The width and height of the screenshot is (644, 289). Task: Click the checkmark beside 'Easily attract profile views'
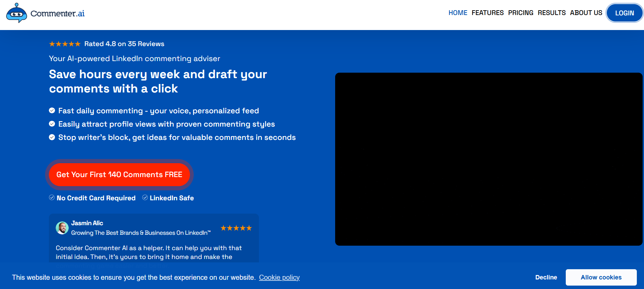pos(52,124)
